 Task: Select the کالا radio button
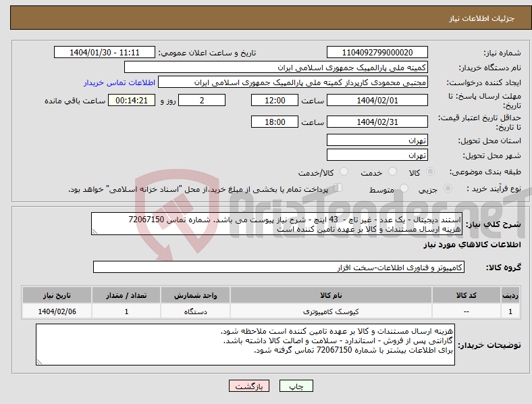[430, 172]
